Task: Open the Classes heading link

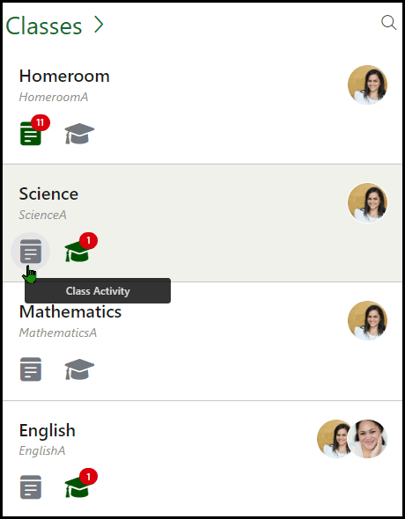Action: (x=44, y=26)
